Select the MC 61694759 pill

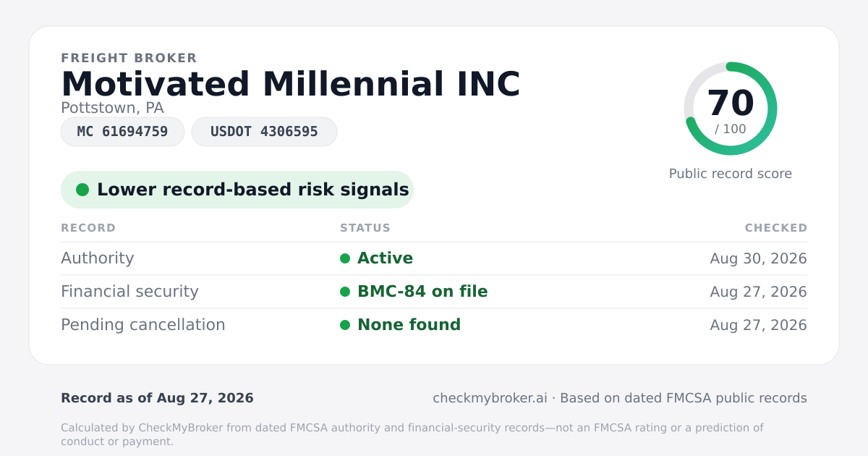pyautogui.click(x=122, y=132)
